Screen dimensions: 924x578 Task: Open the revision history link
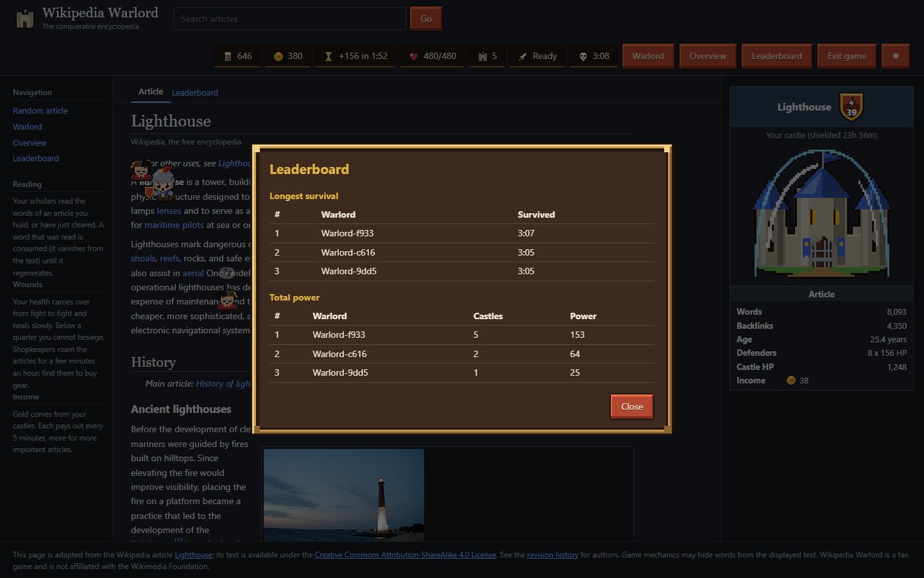[552, 555]
